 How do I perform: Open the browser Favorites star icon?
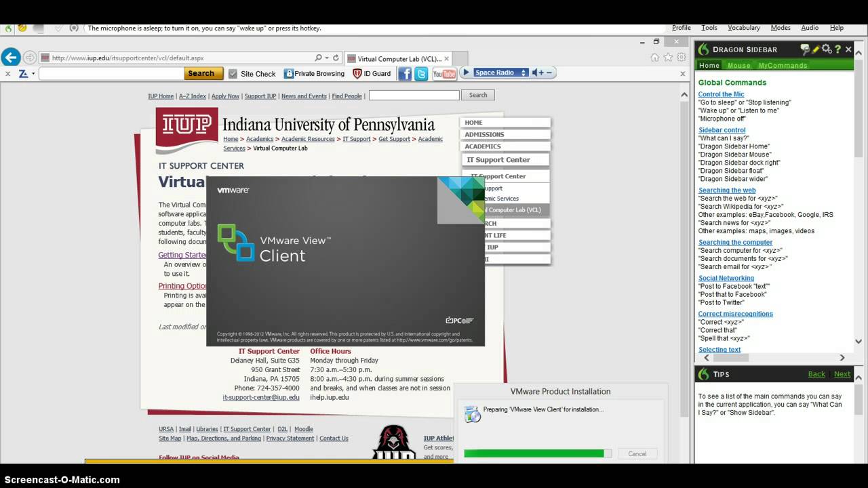[668, 58]
